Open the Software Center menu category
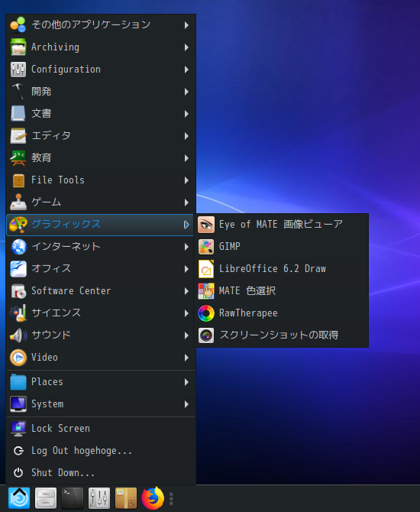The width and height of the screenshot is (420, 512). coord(101,291)
